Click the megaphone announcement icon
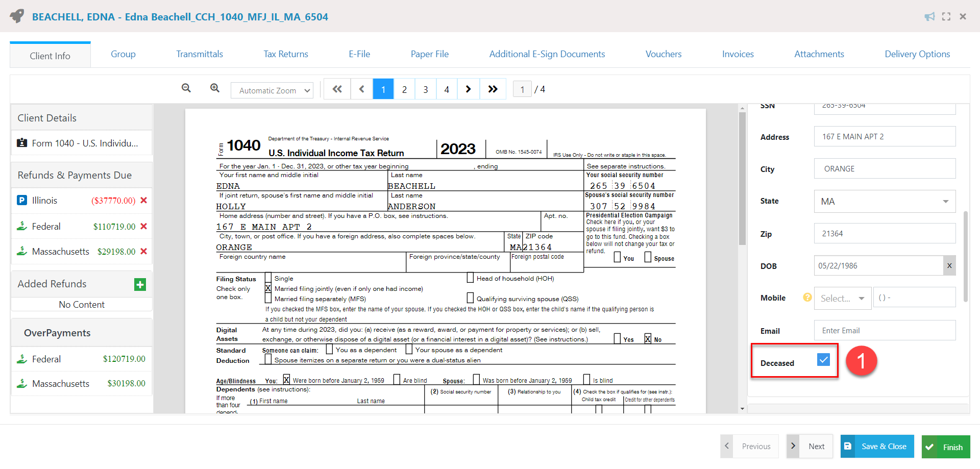 click(x=929, y=16)
